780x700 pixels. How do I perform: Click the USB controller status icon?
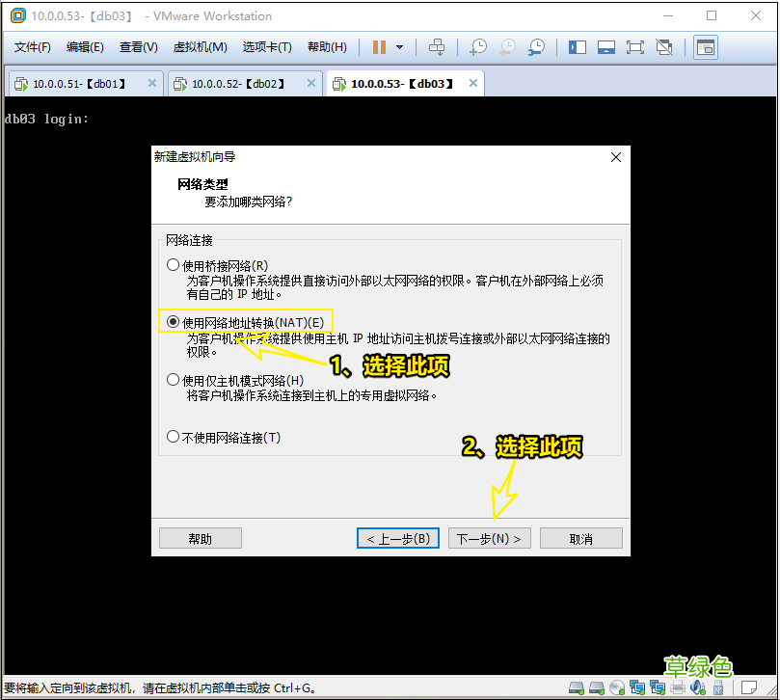tap(718, 687)
